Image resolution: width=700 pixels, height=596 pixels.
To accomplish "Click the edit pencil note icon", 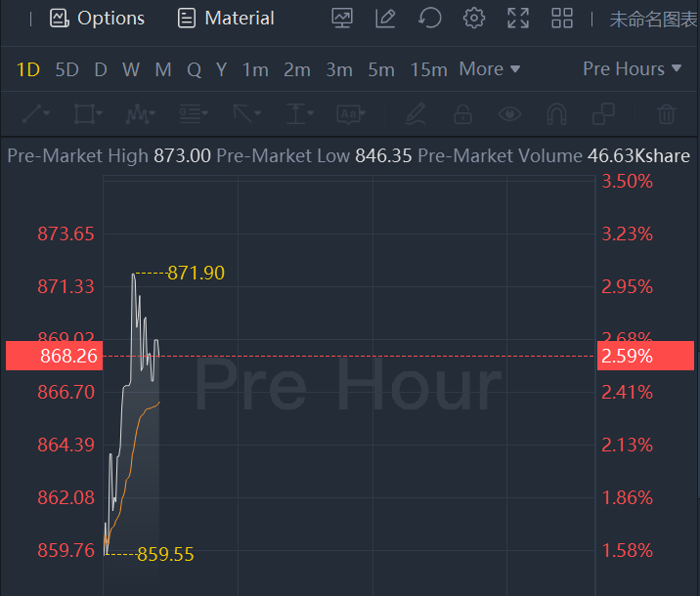I will (385, 18).
